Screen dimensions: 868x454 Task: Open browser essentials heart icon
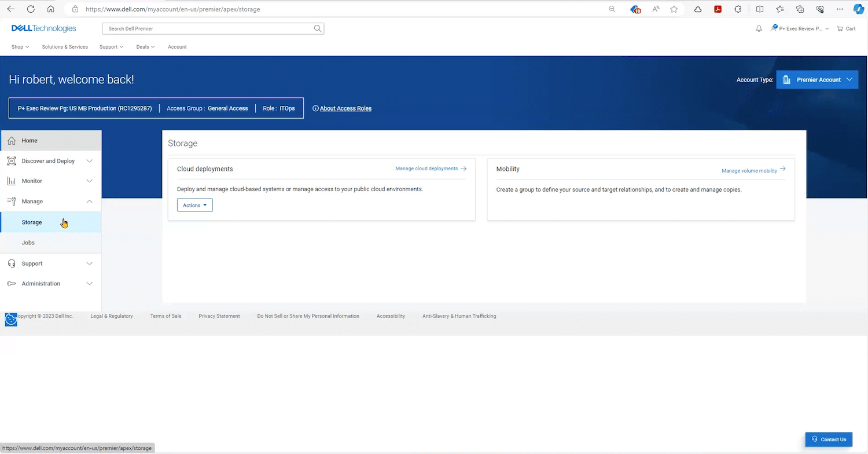click(820, 9)
